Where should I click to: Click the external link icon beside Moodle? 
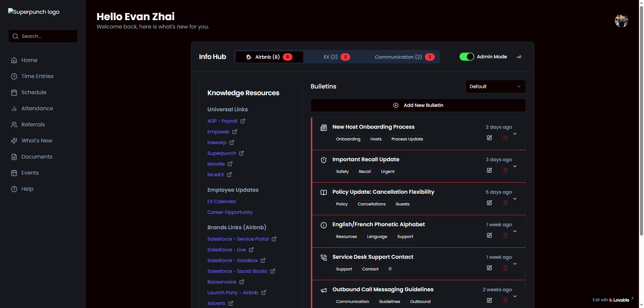pyautogui.click(x=230, y=164)
